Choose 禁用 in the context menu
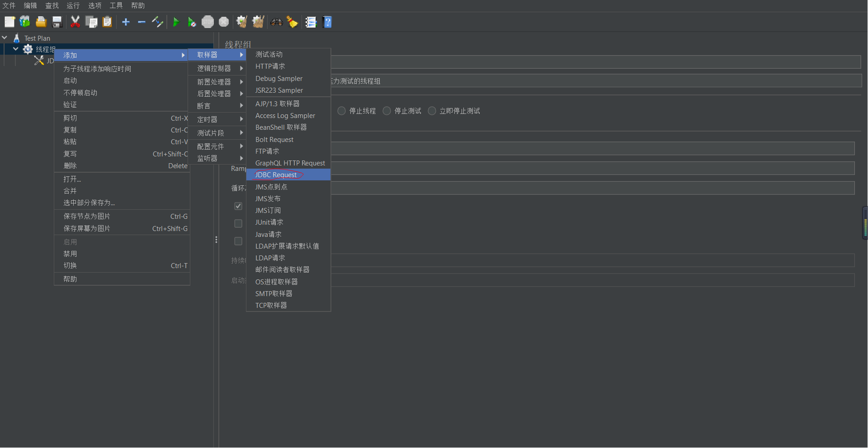Screen dimensions: 868x448 (x=122, y=254)
